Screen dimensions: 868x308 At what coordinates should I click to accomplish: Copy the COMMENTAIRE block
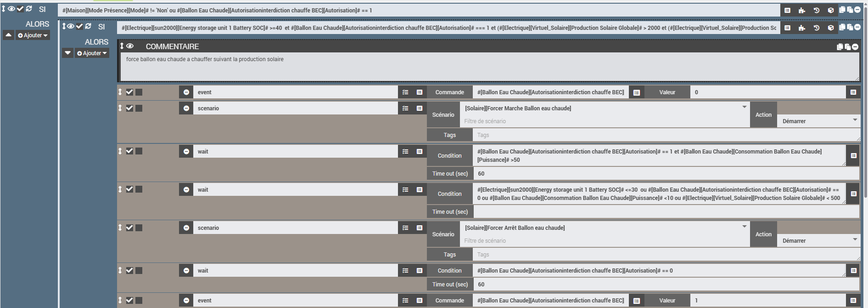pos(840,46)
